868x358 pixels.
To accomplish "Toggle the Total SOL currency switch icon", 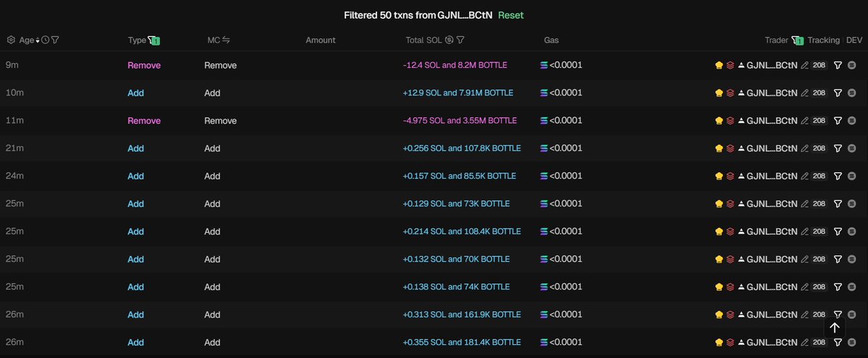I will (449, 40).
